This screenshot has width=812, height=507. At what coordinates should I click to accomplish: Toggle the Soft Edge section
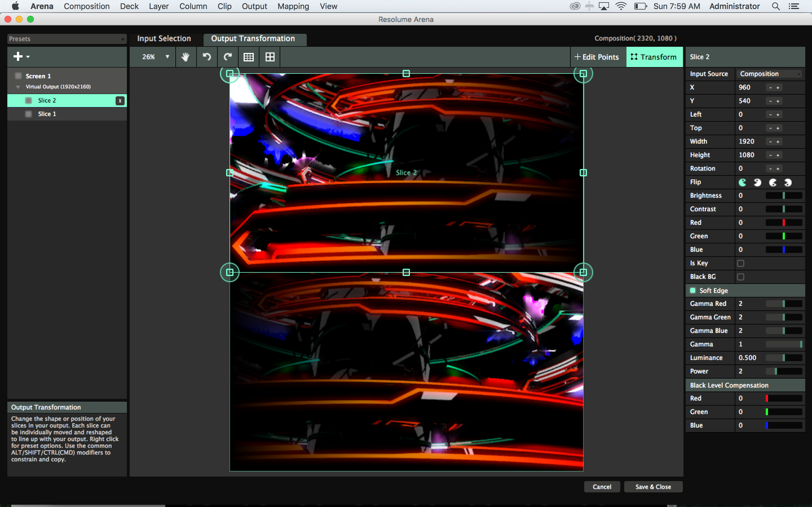click(x=692, y=290)
